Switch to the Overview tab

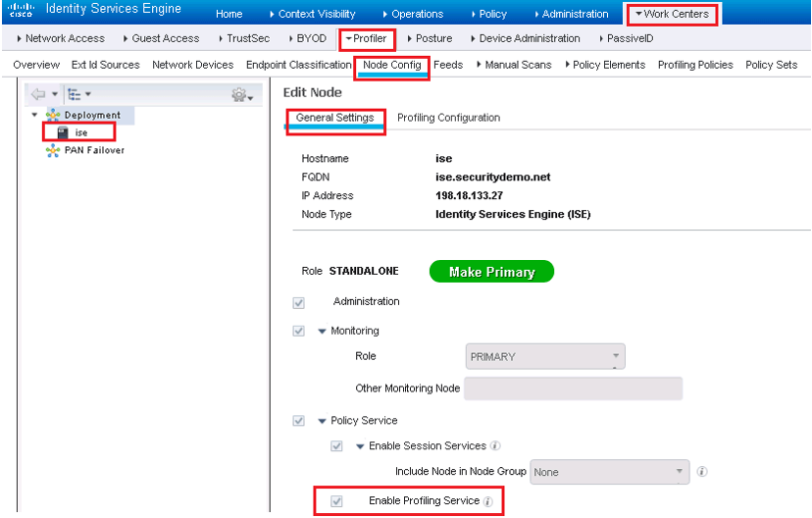pos(36,66)
